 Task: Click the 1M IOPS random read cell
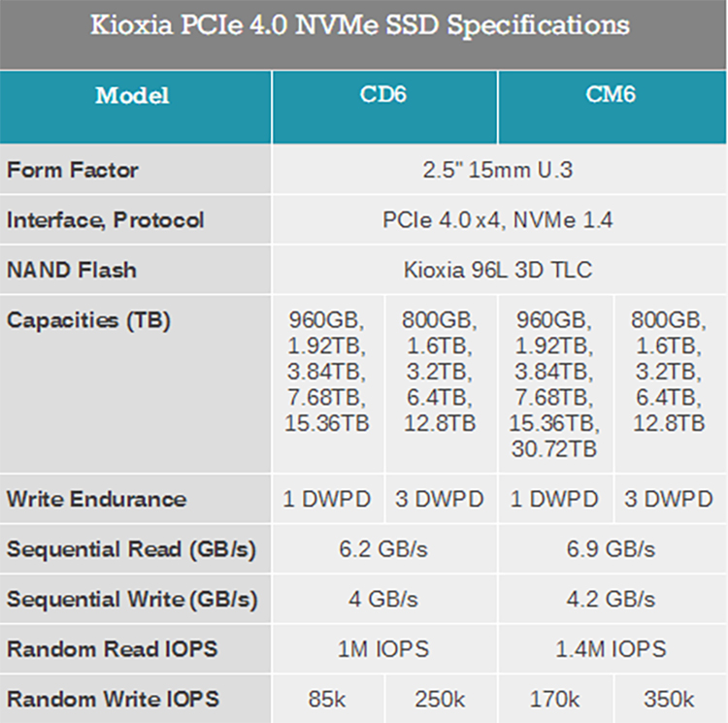point(385,649)
